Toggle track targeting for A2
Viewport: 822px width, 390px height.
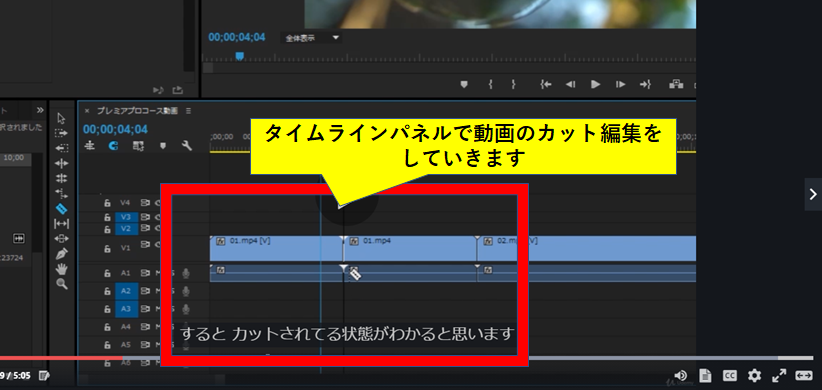coord(126,291)
